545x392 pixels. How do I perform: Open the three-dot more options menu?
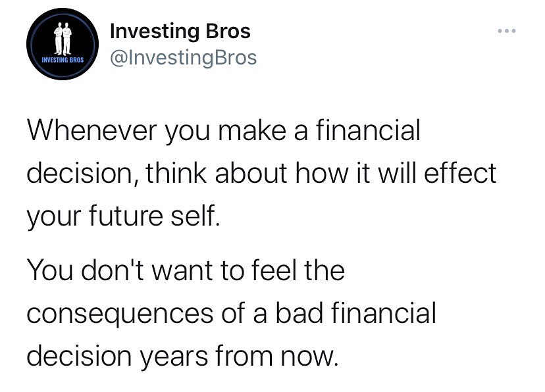[506, 32]
